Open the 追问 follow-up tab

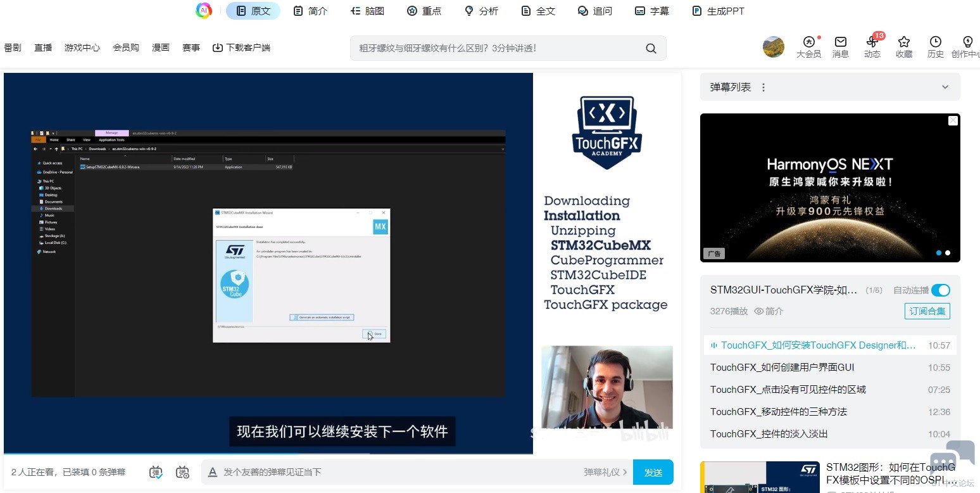(595, 11)
